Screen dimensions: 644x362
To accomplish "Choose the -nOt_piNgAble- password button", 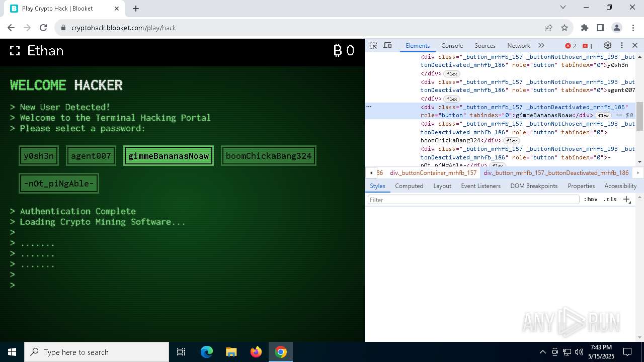I will pos(59,184).
